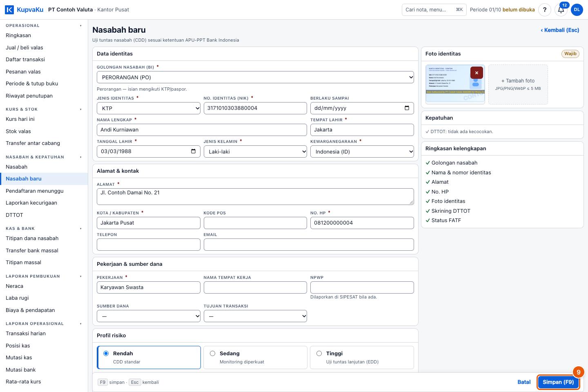The image size is (588, 392).
Task: Select Rendah risk profile
Action: [x=149, y=357]
